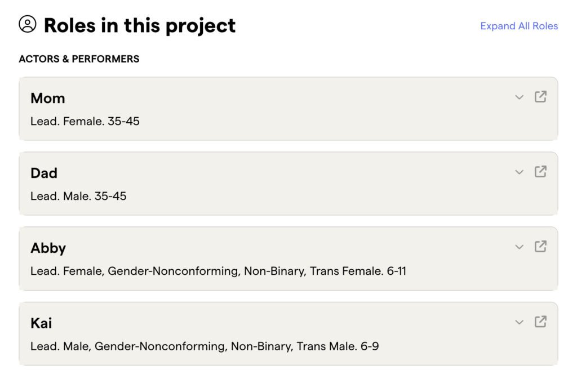Click the Abby role name
This screenshot has height=392, width=577.
click(48, 248)
